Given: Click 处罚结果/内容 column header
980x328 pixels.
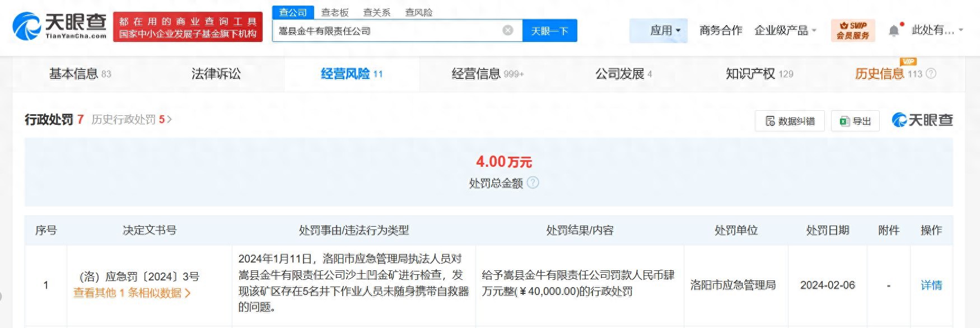Looking at the screenshot, I should tap(580, 230).
